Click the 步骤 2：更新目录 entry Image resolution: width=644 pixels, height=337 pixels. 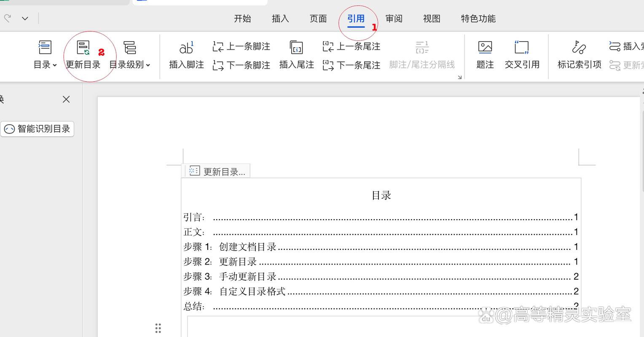[x=381, y=262]
